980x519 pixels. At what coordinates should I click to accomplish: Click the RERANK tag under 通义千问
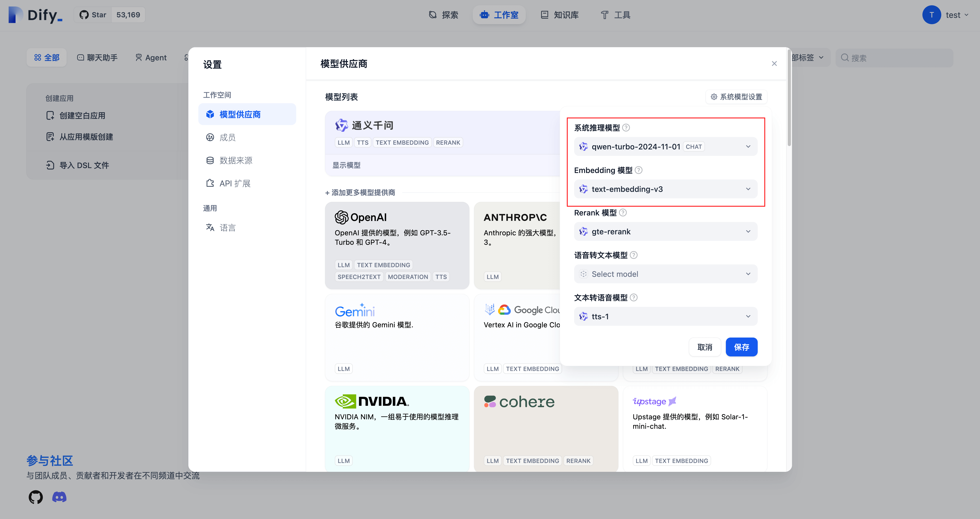point(448,142)
